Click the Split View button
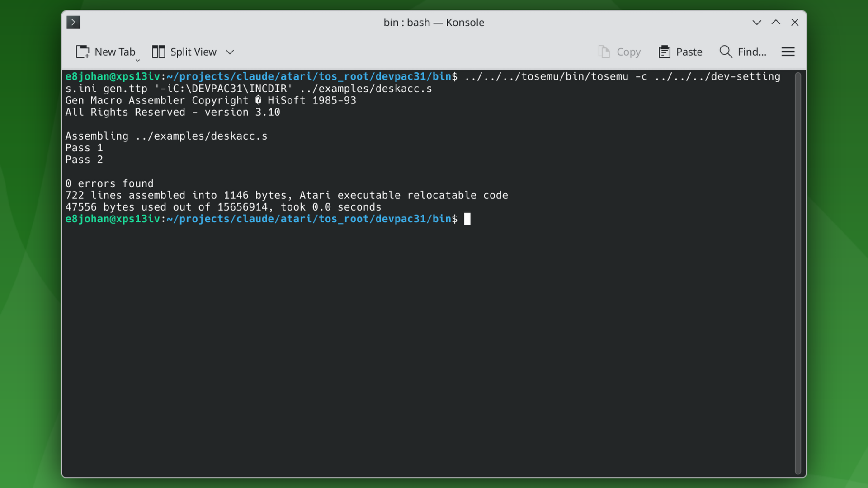The height and width of the screenshot is (488, 868). click(184, 52)
